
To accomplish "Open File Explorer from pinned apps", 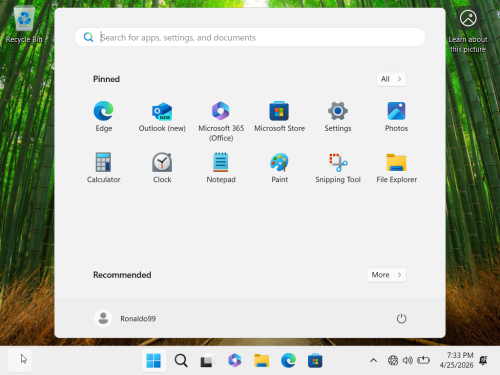I will 396,167.
